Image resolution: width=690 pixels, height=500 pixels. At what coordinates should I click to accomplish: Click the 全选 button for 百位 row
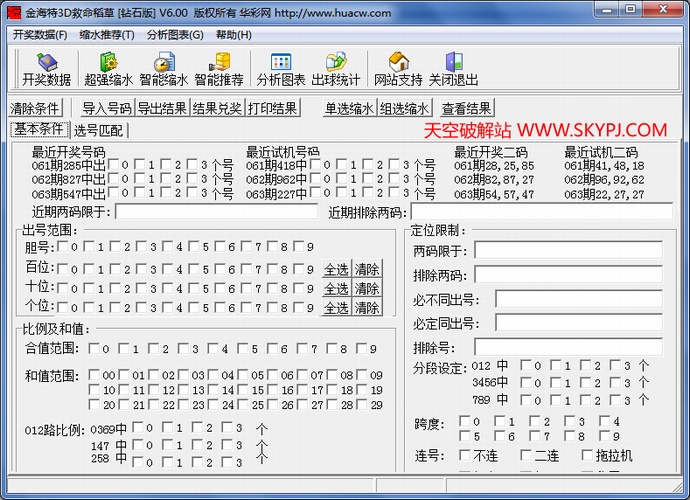point(336,270)
